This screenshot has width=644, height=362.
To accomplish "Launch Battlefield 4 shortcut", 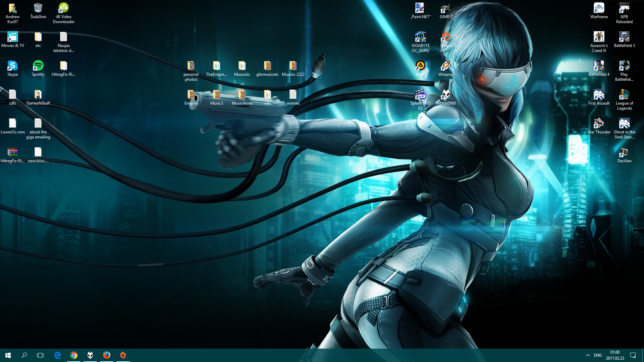I will (599, 69).
